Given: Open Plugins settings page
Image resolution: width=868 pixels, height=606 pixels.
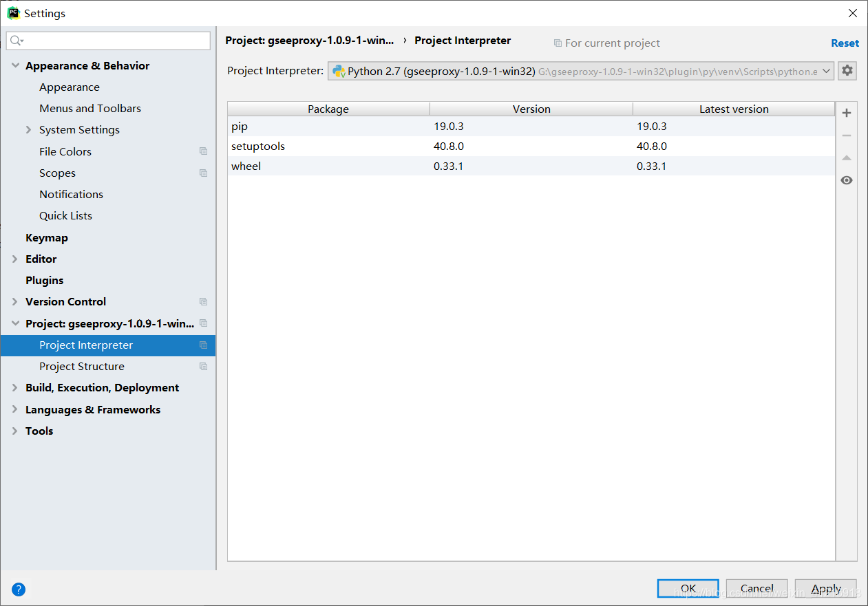Looking at the screenshot, I should click(45, 281).
